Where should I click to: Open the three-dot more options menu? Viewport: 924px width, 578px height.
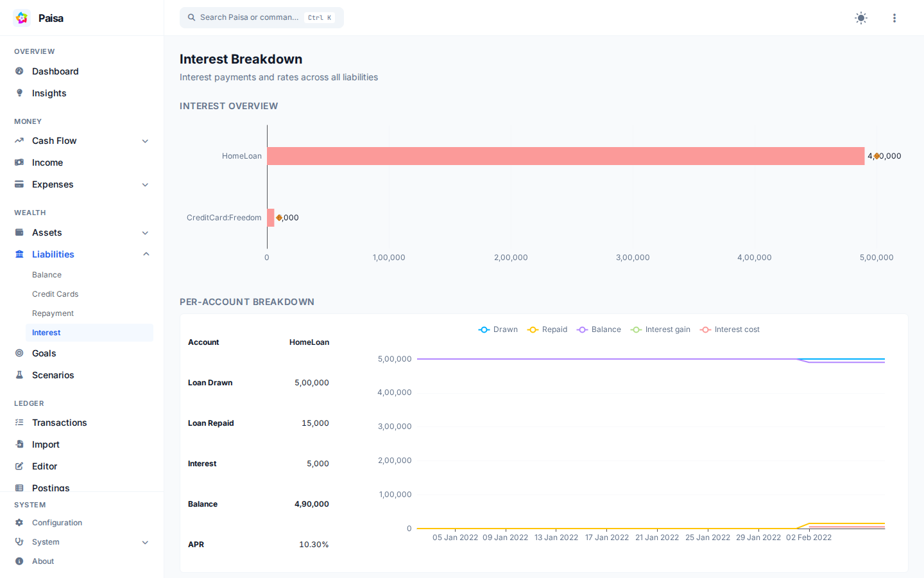[894, 18]
